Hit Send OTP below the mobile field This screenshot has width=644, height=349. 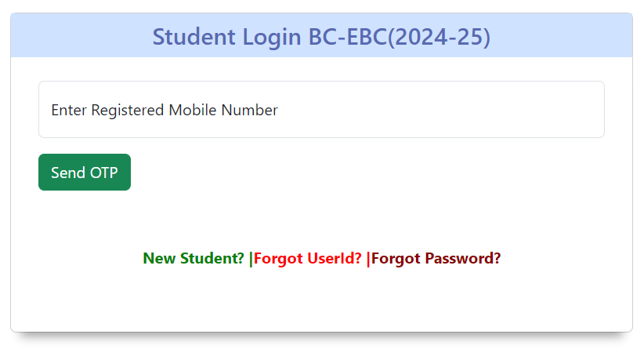click(85, 173)
